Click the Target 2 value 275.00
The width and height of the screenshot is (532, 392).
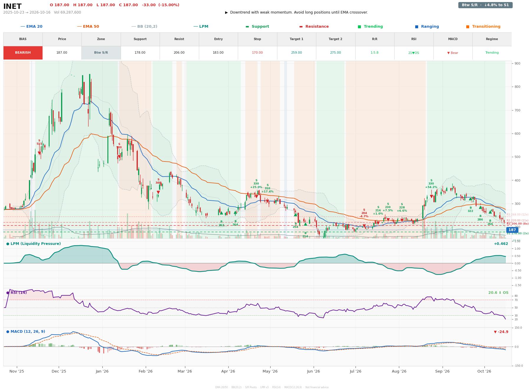335,53
